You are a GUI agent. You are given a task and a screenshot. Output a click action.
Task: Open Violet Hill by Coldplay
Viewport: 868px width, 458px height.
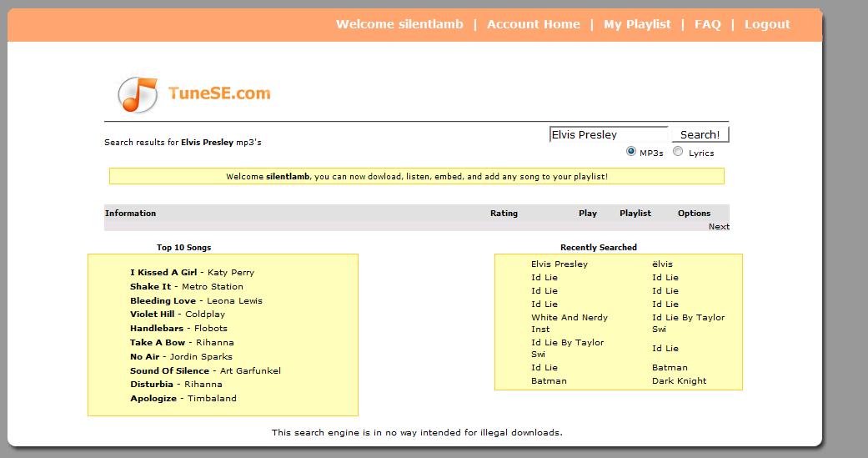[178, 314]
